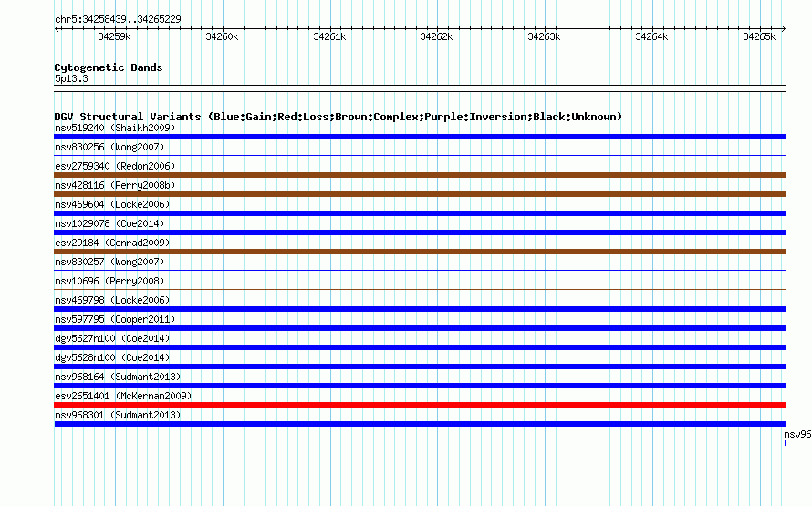Select the blue bar under nsv469798

tap(420, 309)
